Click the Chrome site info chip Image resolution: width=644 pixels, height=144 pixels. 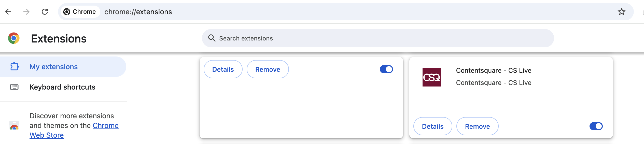(80, 12)
